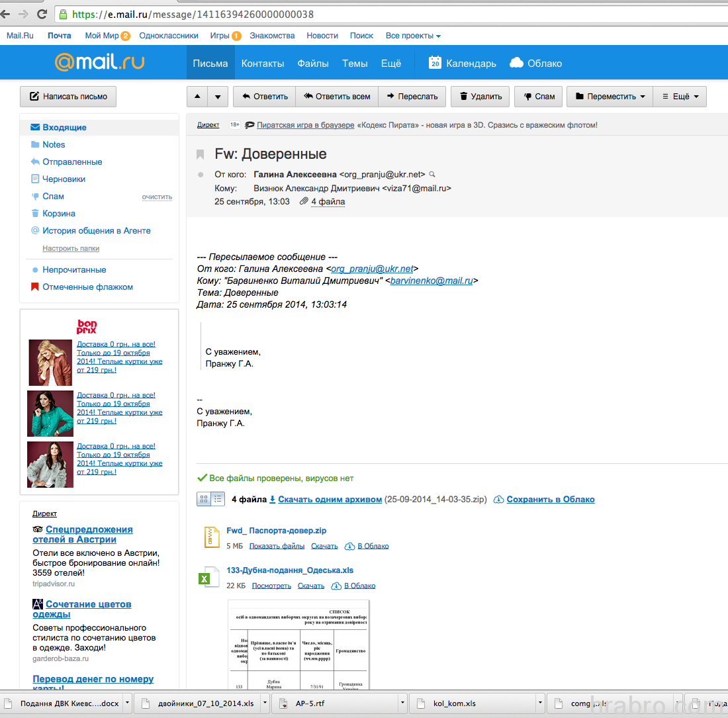Open the Файлы tab

point(313,64)
